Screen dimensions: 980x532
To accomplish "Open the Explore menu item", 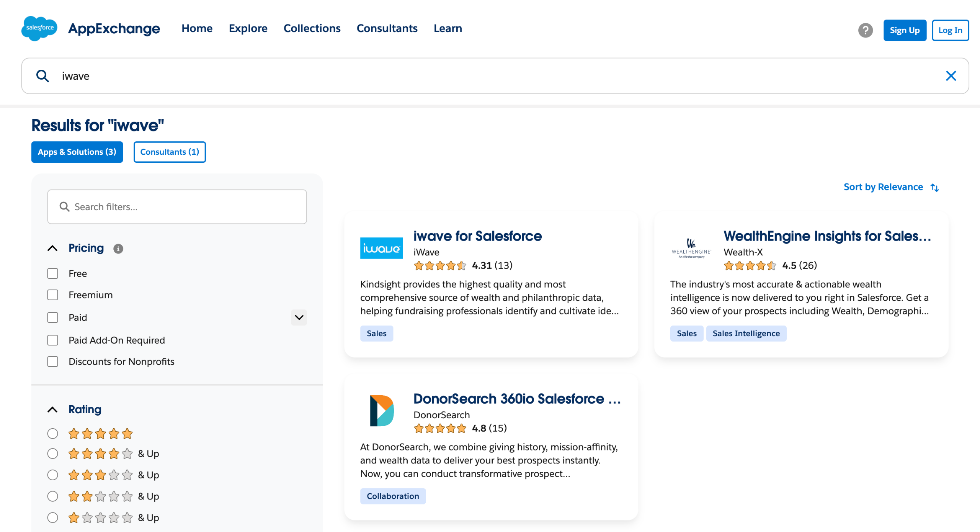I will point(248,28).
